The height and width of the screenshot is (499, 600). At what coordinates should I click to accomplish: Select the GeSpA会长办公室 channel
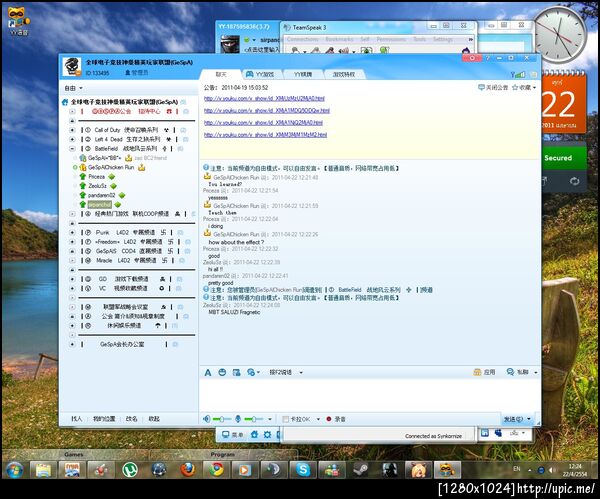tap(122, 344)
